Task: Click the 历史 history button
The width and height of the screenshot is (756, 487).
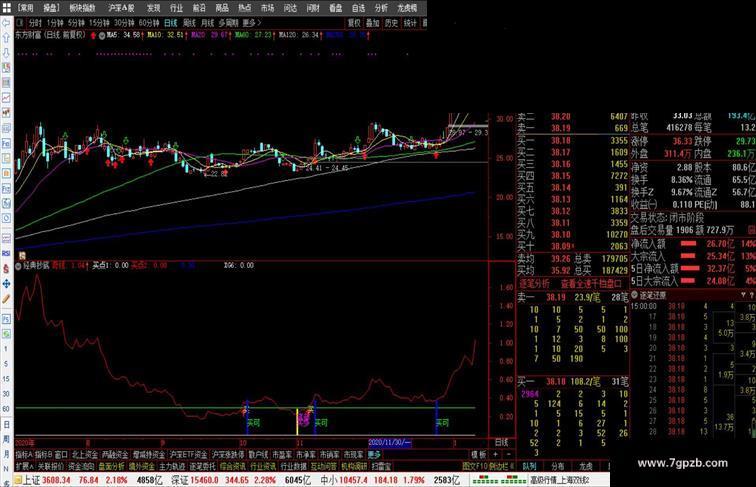Action: 392,23
